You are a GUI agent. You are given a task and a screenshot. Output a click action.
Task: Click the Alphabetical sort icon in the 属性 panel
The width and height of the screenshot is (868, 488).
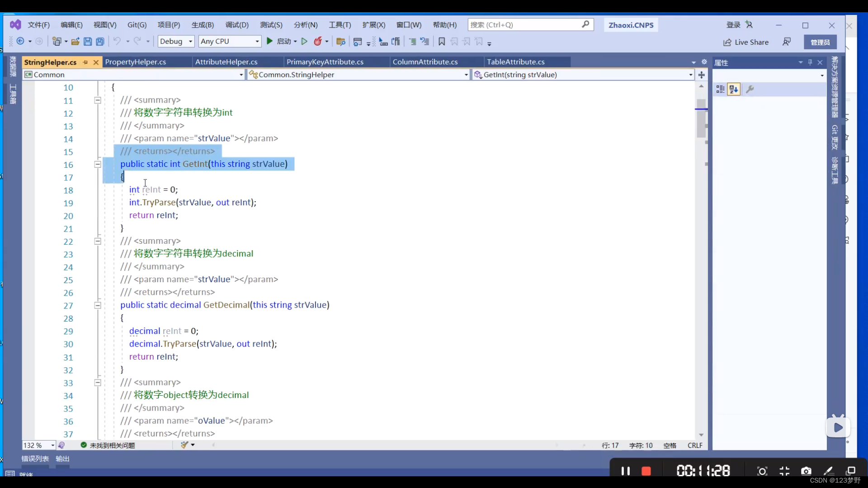734,90
